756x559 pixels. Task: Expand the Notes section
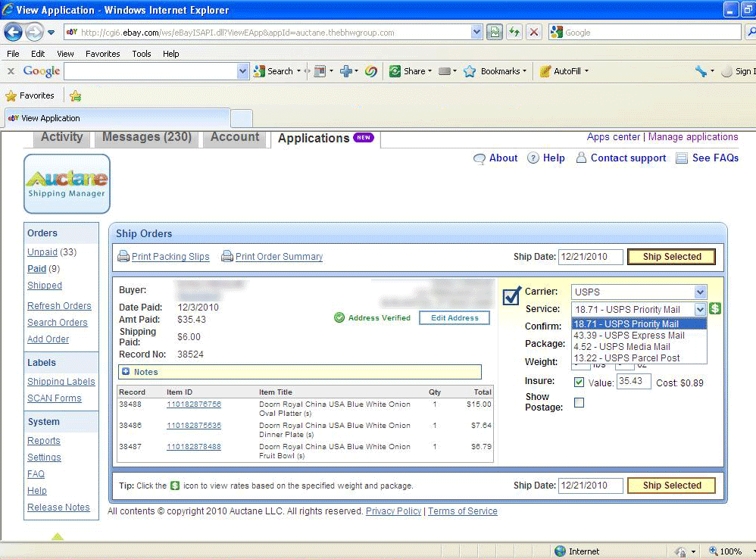[x=126, y=372]
